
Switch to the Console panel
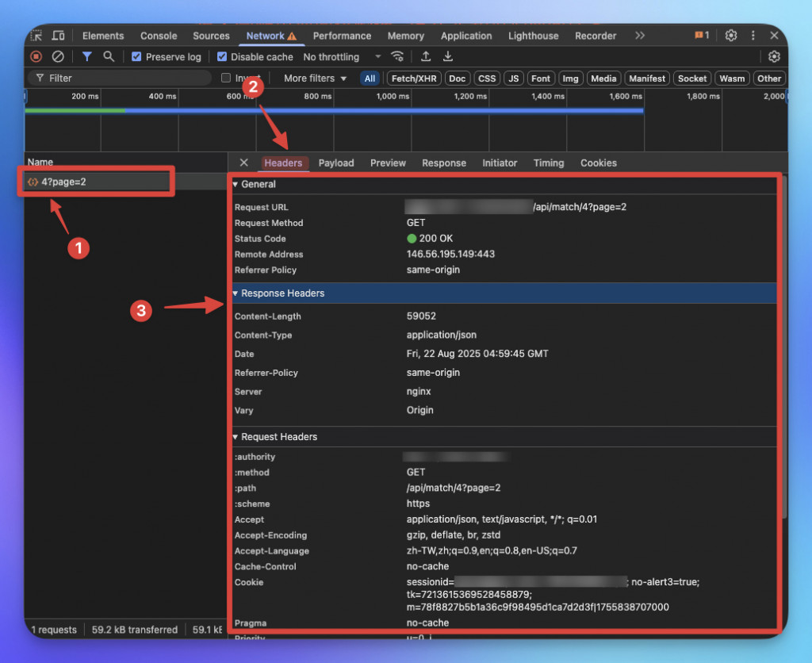point(159,36)
